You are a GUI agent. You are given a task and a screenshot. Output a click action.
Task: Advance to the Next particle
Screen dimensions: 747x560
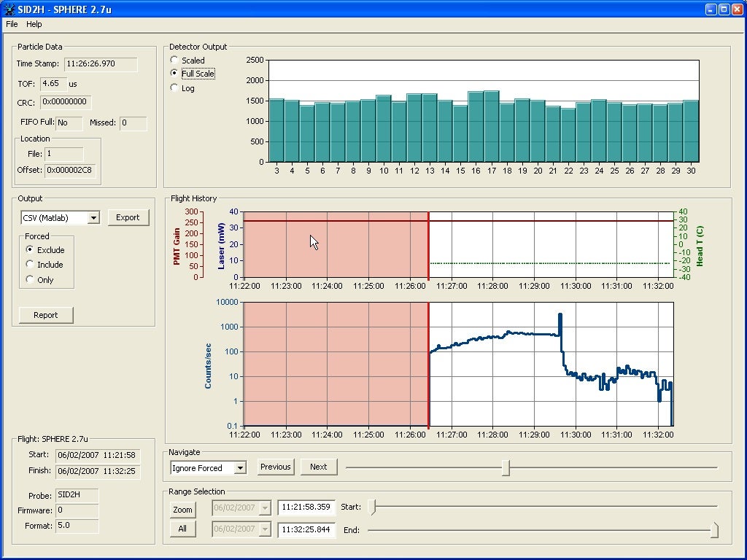coord(318,467)
